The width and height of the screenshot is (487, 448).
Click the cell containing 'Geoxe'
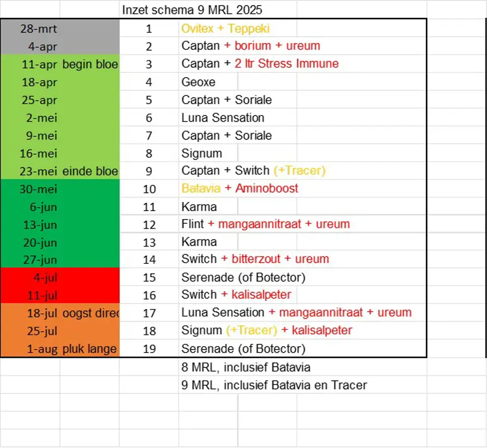click(x=199, y=82)
